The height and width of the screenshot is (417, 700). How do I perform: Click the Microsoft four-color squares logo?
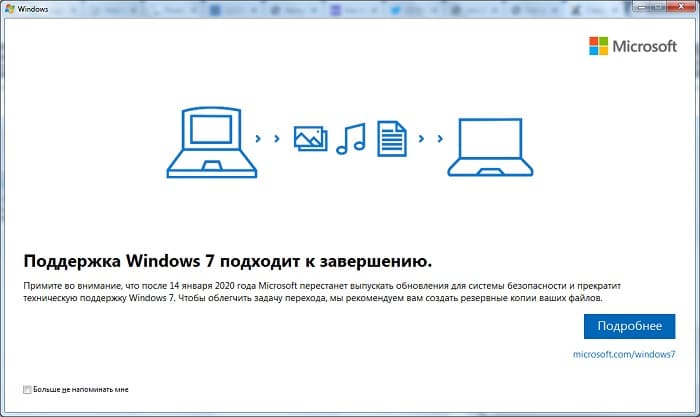tap(597, 46)
